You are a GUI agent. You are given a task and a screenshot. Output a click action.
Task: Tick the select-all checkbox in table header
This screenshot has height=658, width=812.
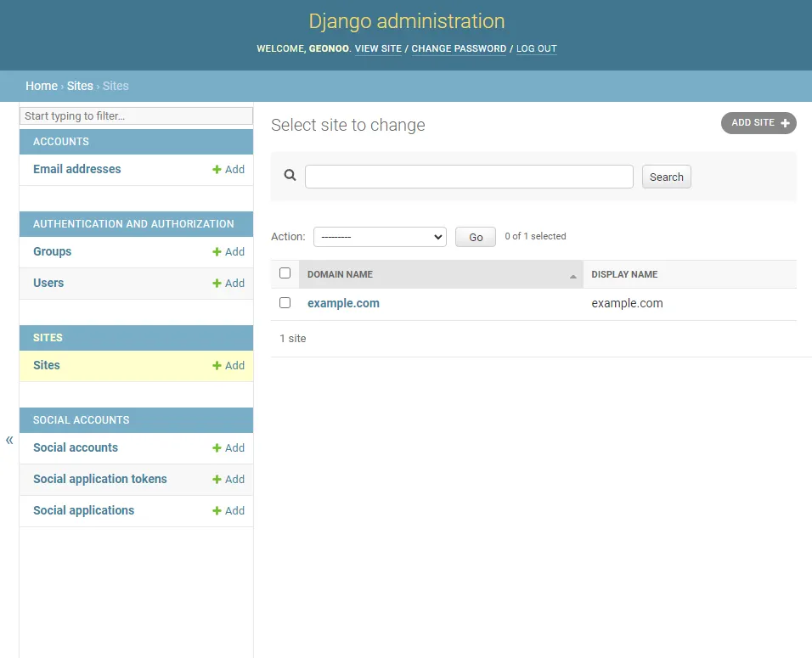click(285, 273)
